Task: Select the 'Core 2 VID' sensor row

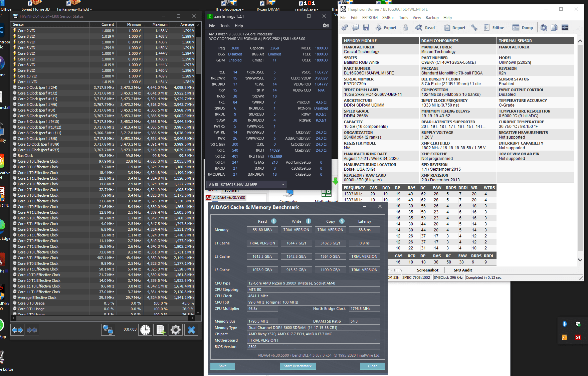Action: (x=104, y=31)
